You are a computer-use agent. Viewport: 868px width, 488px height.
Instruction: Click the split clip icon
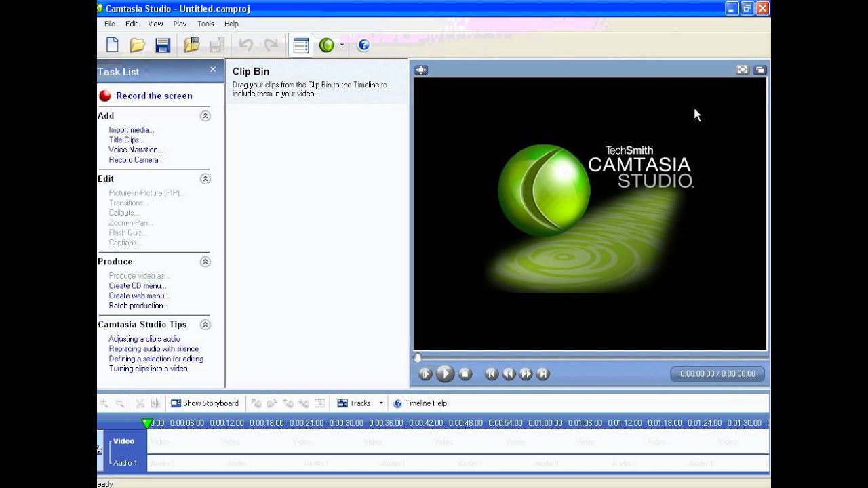point(156,403)
